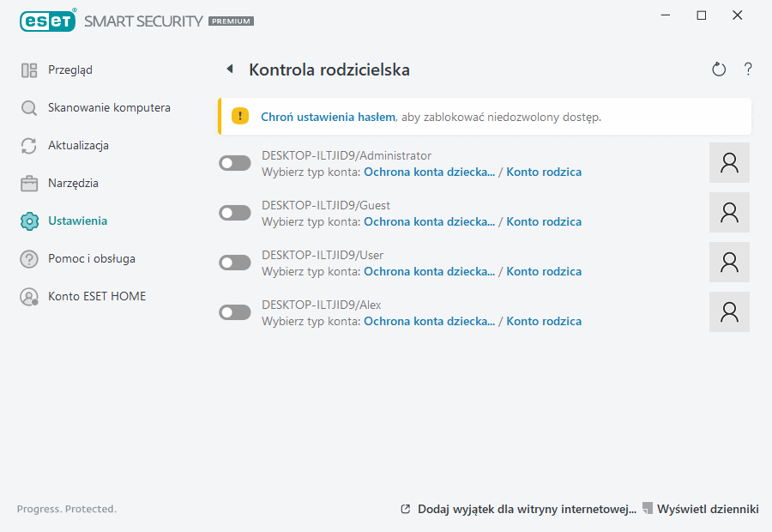
Task: Go to Skanowanie komputera in the sidebar
Action: coord(108,108)
